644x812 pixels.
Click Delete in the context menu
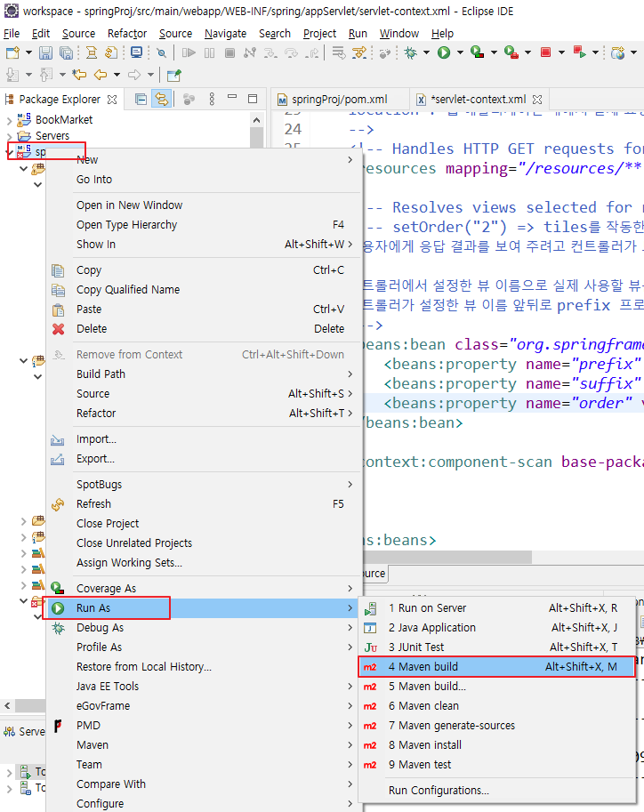pos(203,329)
